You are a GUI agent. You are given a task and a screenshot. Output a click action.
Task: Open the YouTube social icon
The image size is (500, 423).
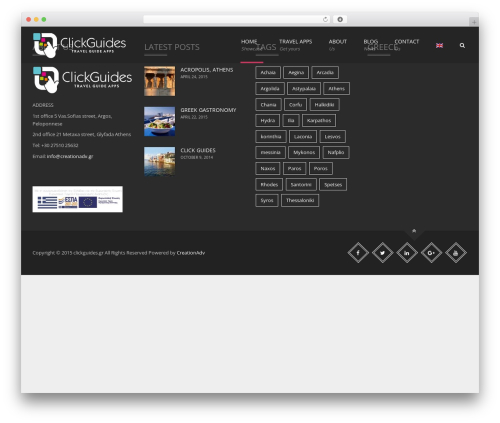coord(456,253)
